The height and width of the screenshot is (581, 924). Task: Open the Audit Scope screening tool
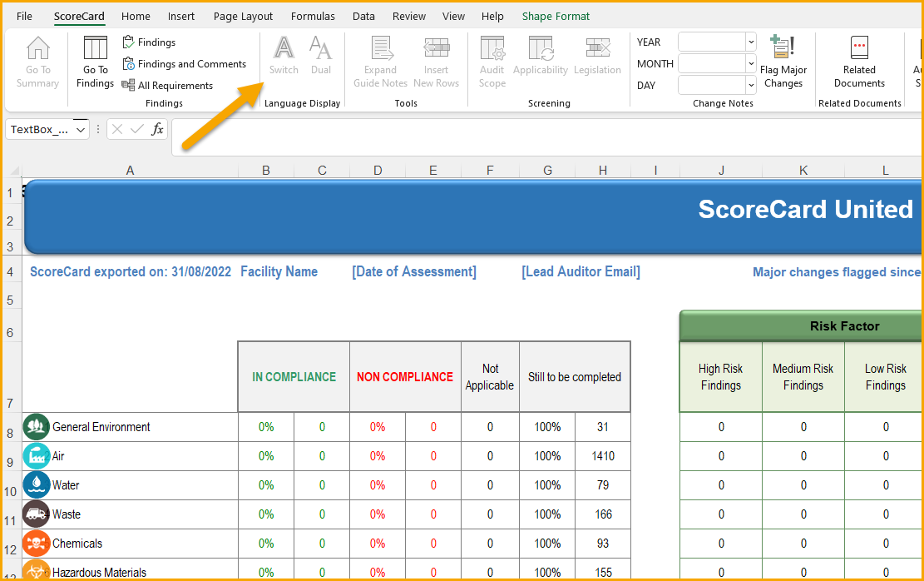(492, 48)
